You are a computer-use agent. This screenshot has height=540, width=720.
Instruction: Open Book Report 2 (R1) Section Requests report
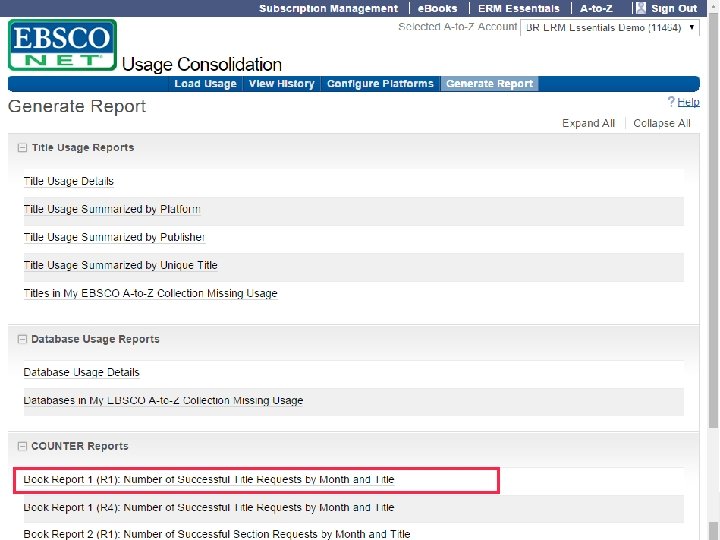click(x=217, y=534)
